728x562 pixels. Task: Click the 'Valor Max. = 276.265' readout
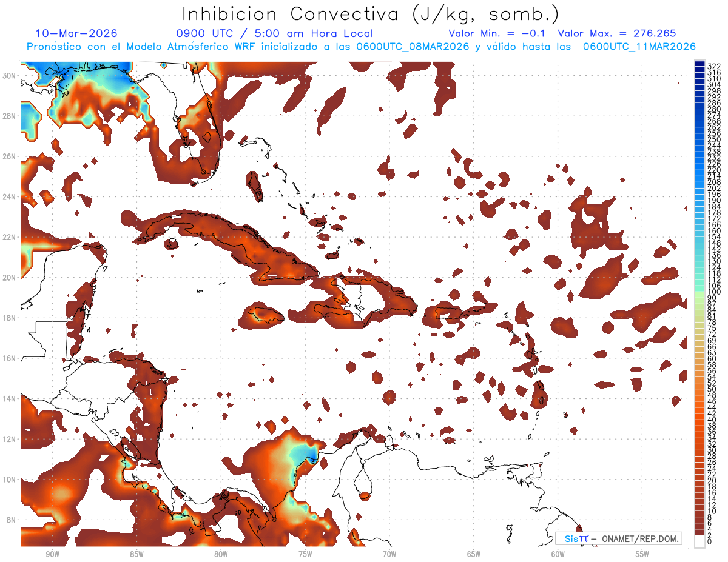(x=616, y=33)
